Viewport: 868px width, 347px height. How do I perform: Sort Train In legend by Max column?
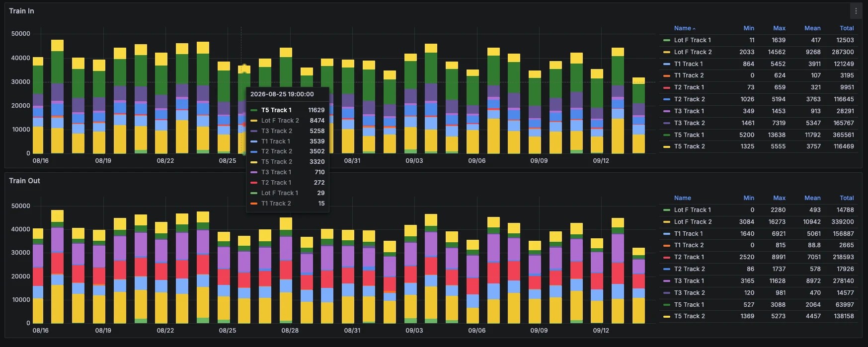[779, 28]
